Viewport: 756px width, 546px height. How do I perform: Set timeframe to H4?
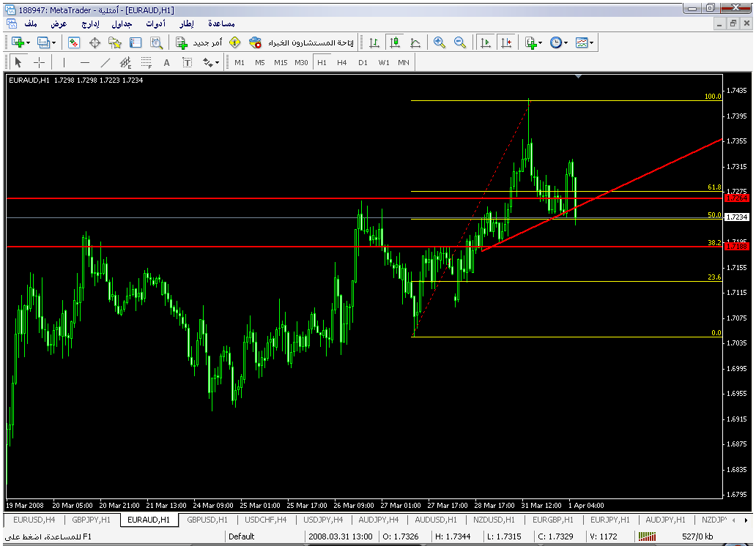[342, 63]
